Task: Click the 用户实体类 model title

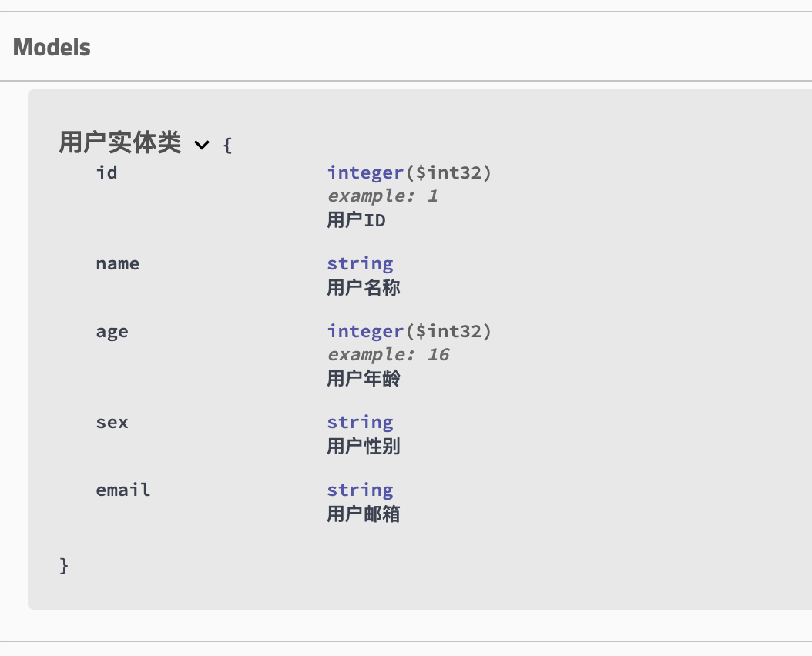Action: coord(119,143)
